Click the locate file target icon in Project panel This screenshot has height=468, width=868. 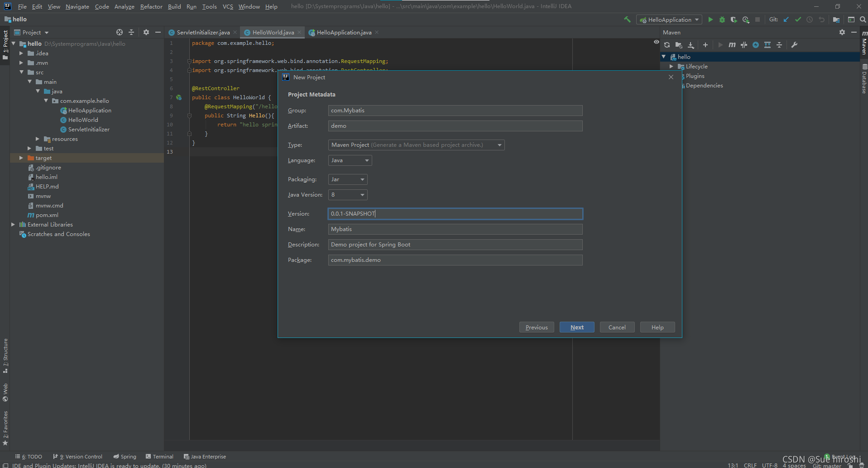(x=120, y=32)
